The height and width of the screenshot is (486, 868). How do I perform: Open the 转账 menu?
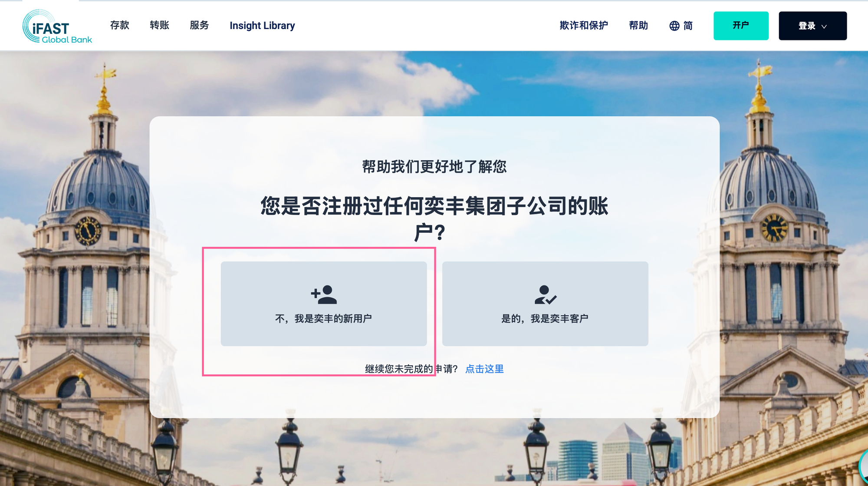coord(159,25)
